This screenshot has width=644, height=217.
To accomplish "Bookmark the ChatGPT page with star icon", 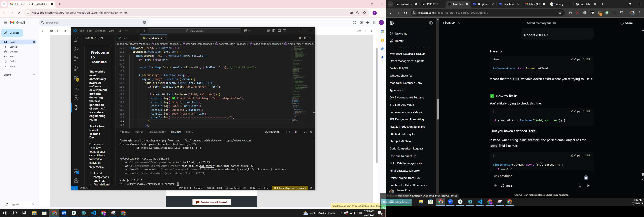I will (x=560, y=13).
